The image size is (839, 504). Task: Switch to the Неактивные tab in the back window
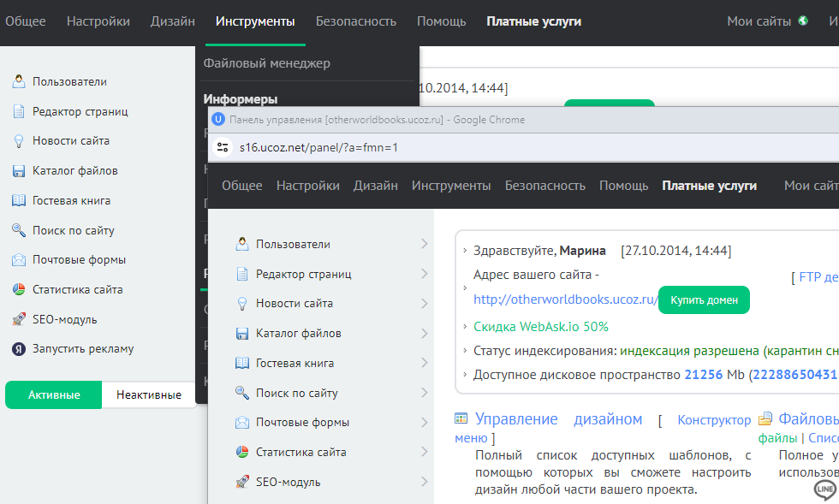tap(149, 394)
